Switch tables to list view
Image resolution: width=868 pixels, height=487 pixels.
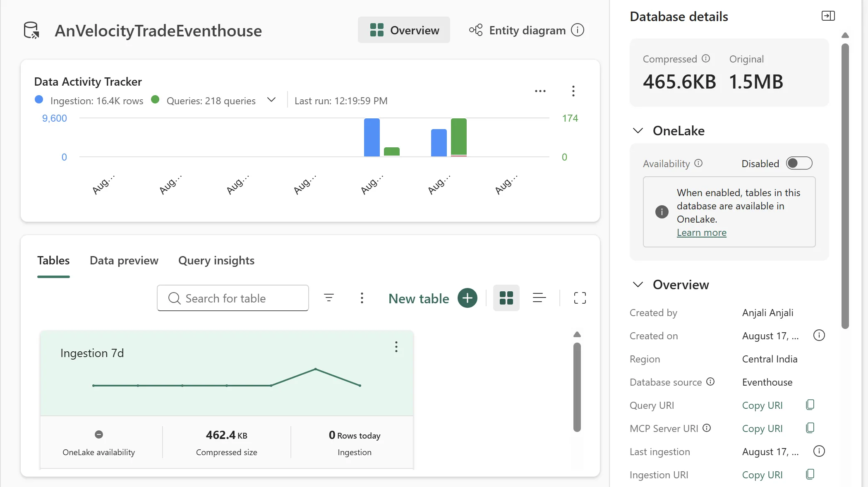click(539, 298)
